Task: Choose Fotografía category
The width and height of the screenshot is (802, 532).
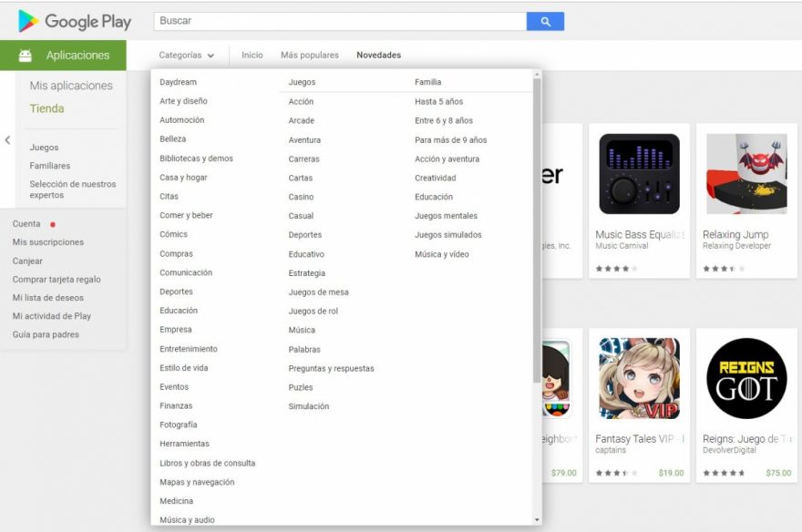Action: [178, 425]
